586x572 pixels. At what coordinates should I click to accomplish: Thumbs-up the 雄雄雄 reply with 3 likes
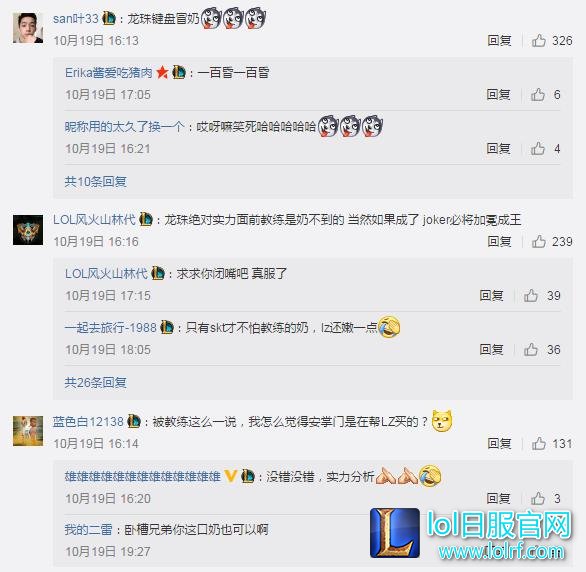point(538,498)
